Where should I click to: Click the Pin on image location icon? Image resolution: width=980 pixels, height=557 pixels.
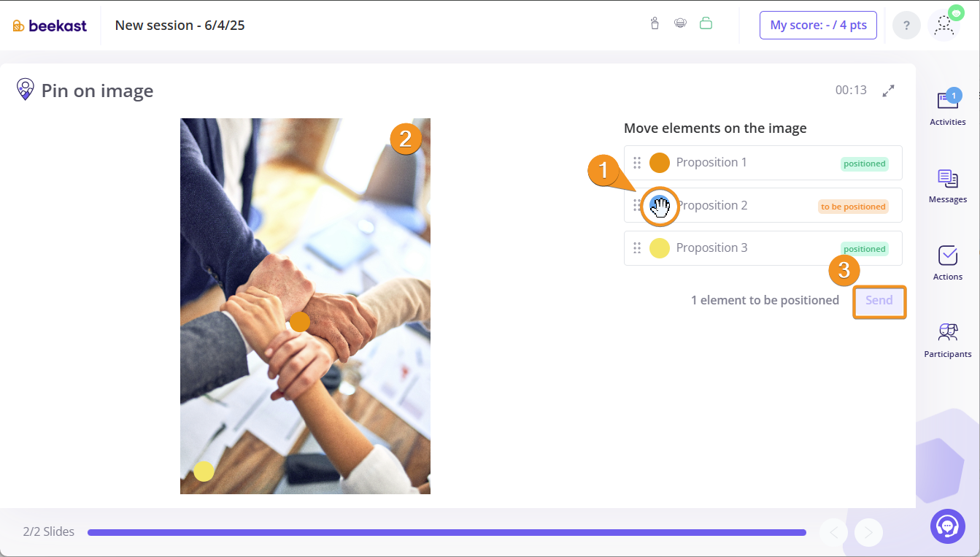(26, 90)
